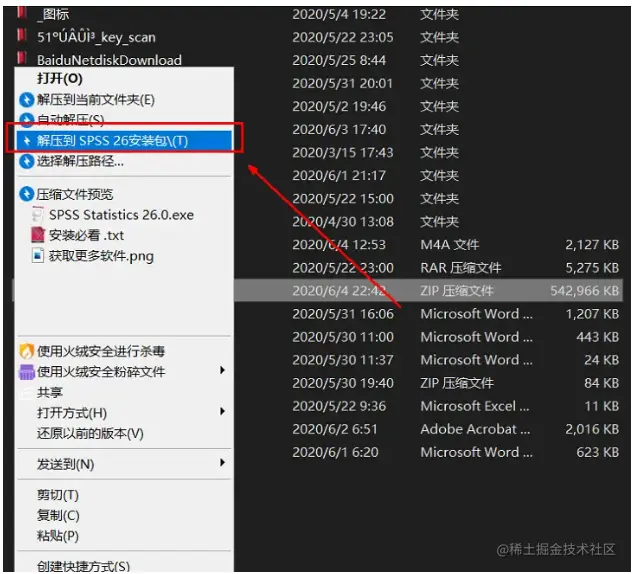Click the icon next to 选择解压路径
The width and height of the screenshot is (633, 574).
[27, 161]
